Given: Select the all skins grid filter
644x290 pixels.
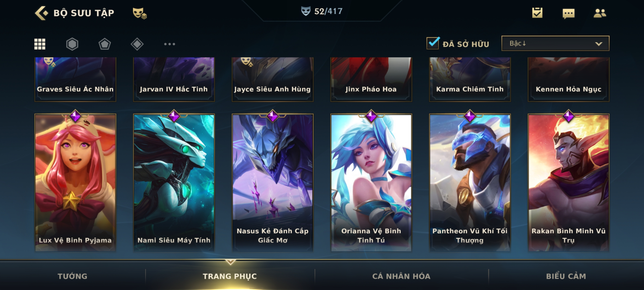Looking at the screenshot, I should point(40,44).
